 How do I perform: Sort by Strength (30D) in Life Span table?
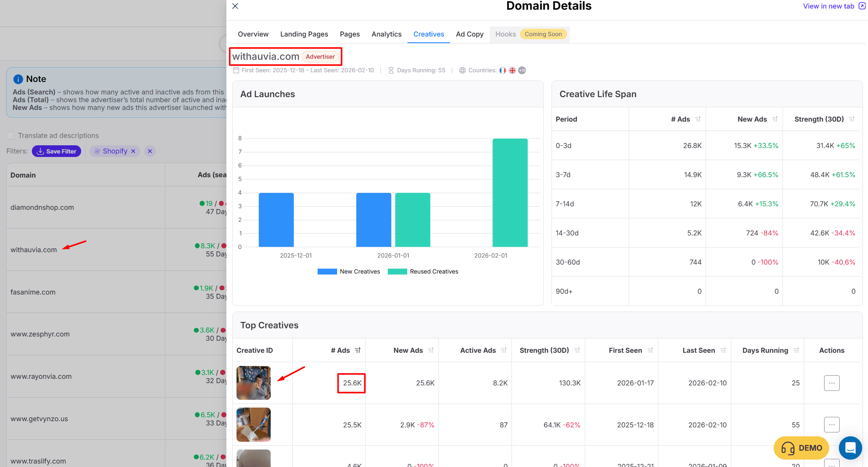(852, 119)
